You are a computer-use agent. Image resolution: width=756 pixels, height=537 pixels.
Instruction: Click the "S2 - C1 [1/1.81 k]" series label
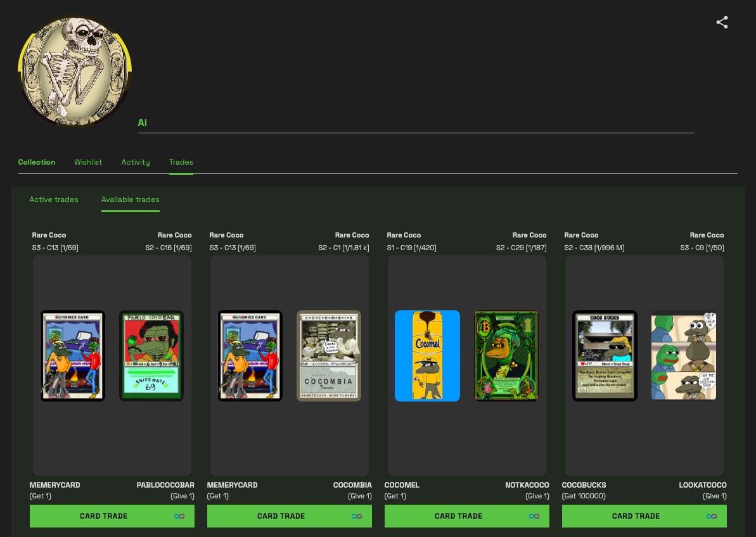tap(343, 248)
